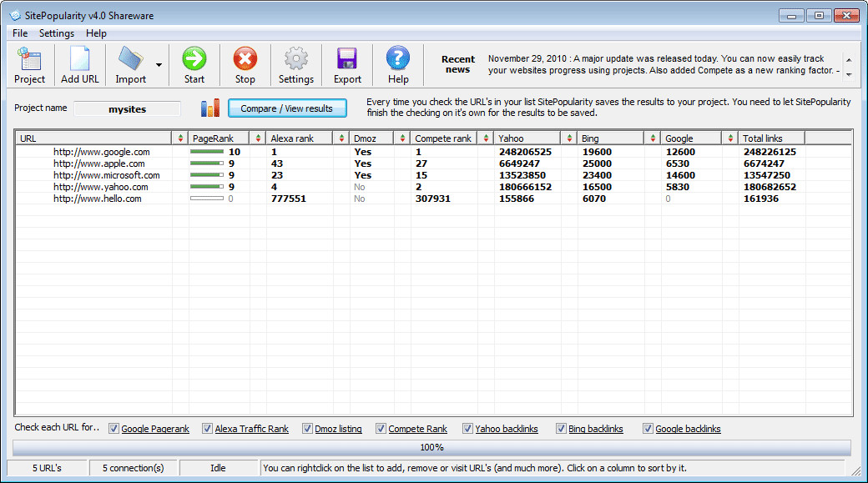Sort by the Total links column header

[772, 138]
